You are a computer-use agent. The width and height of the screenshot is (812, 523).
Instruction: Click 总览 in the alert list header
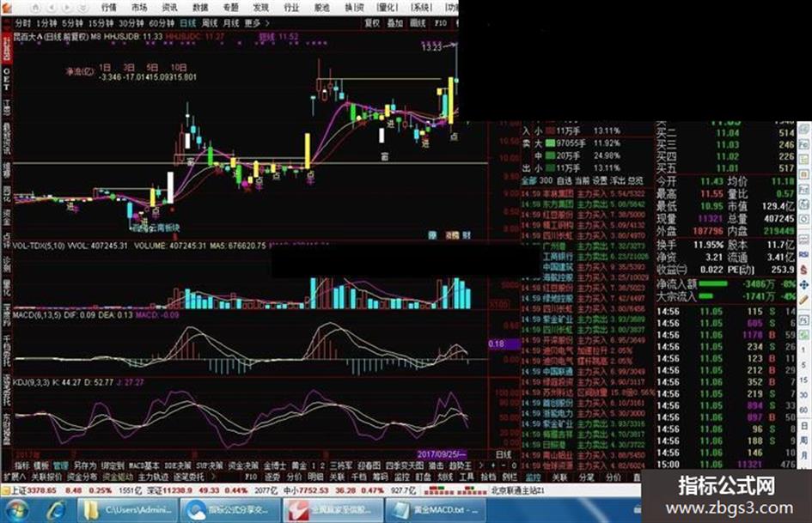635,180
